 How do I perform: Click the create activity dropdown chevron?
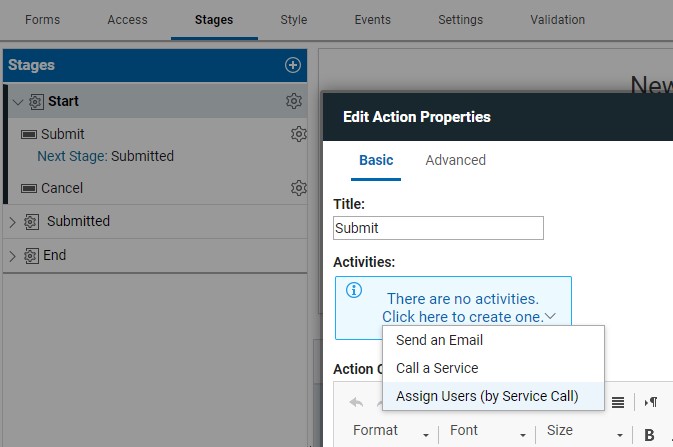[550, 316]
